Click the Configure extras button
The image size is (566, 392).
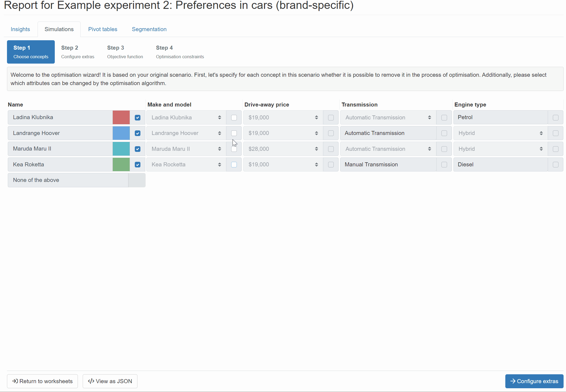coord(534,381)
